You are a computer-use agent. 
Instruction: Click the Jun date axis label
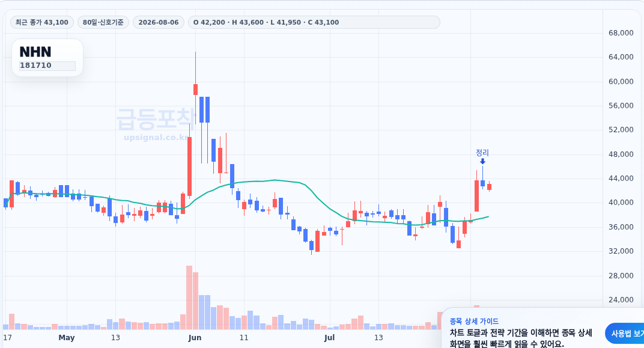tap(195, 338)
